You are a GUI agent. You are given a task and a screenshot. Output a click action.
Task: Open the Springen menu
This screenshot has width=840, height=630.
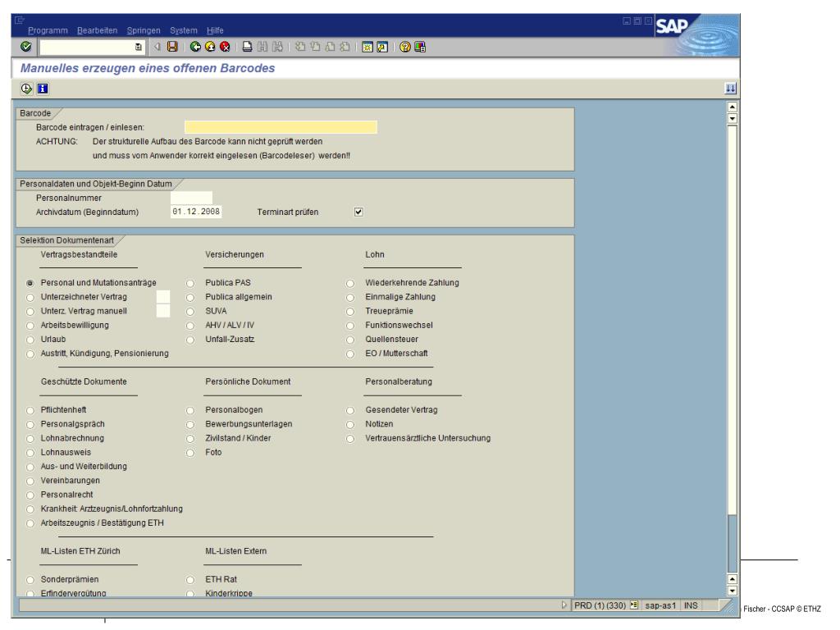pyautogui.click(x=144, y=30)
